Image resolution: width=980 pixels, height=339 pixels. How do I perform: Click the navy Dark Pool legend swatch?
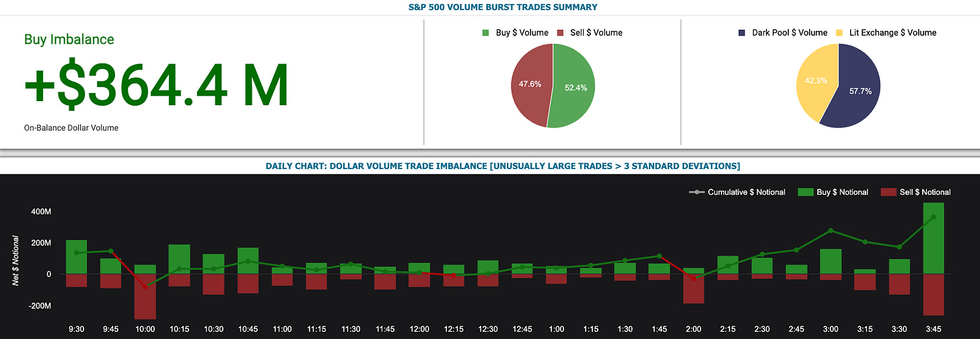[743, 32]
